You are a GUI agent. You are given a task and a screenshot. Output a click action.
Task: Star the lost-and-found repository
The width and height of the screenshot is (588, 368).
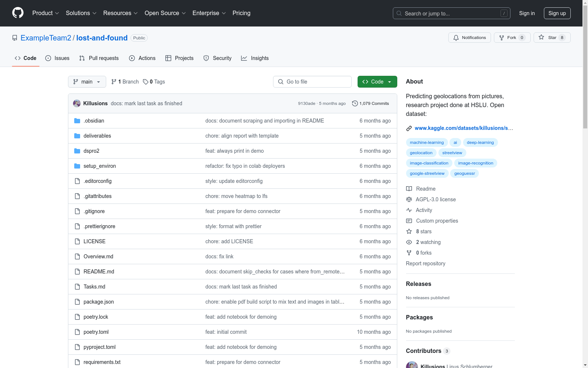click(552, 38)
